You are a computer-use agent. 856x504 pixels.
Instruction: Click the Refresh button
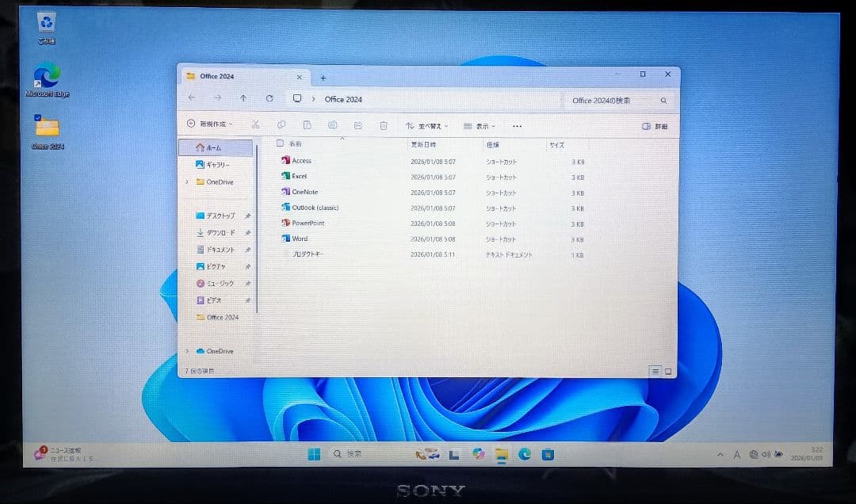269,98
